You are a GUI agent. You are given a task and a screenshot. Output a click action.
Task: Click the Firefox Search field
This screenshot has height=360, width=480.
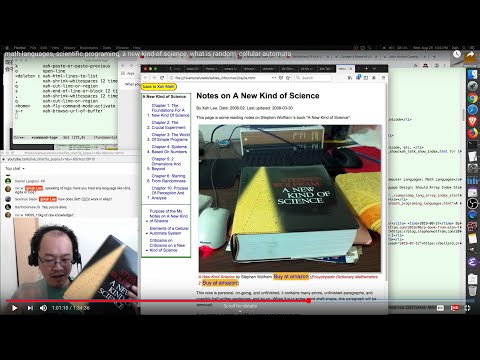click(x=313, y=78)
